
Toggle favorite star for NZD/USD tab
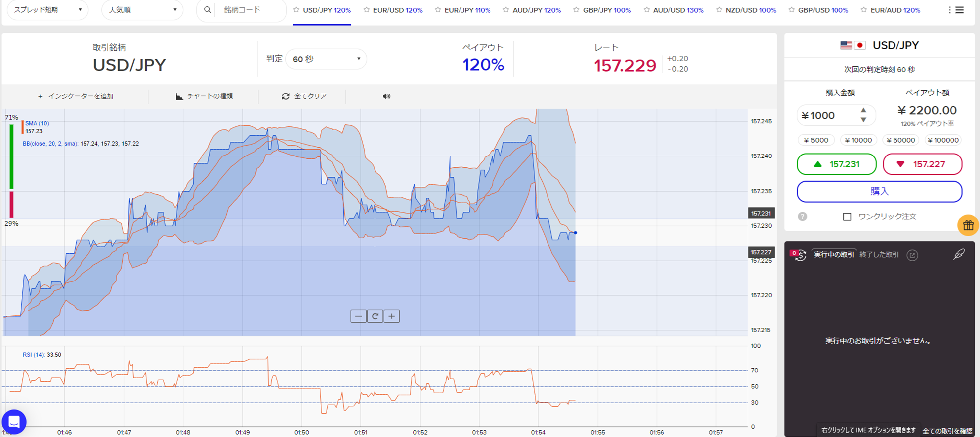(x=719, y=10)
